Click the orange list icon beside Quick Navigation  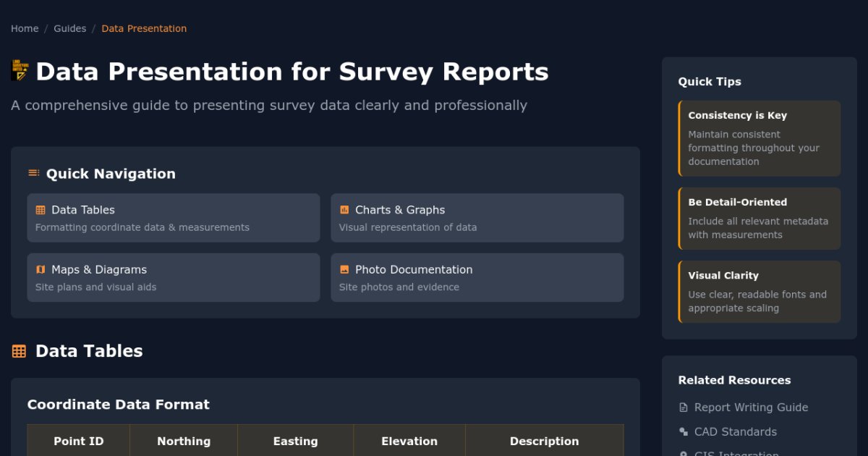[32, 173]
